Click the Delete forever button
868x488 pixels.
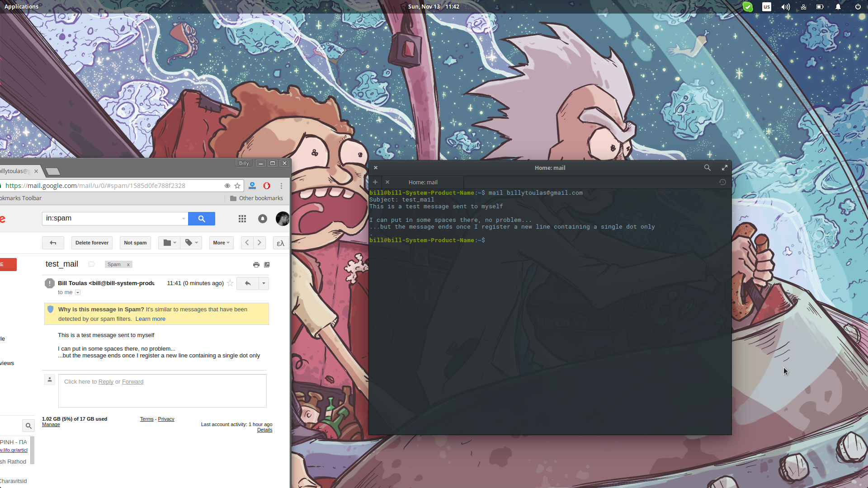[x=92, y=243]
